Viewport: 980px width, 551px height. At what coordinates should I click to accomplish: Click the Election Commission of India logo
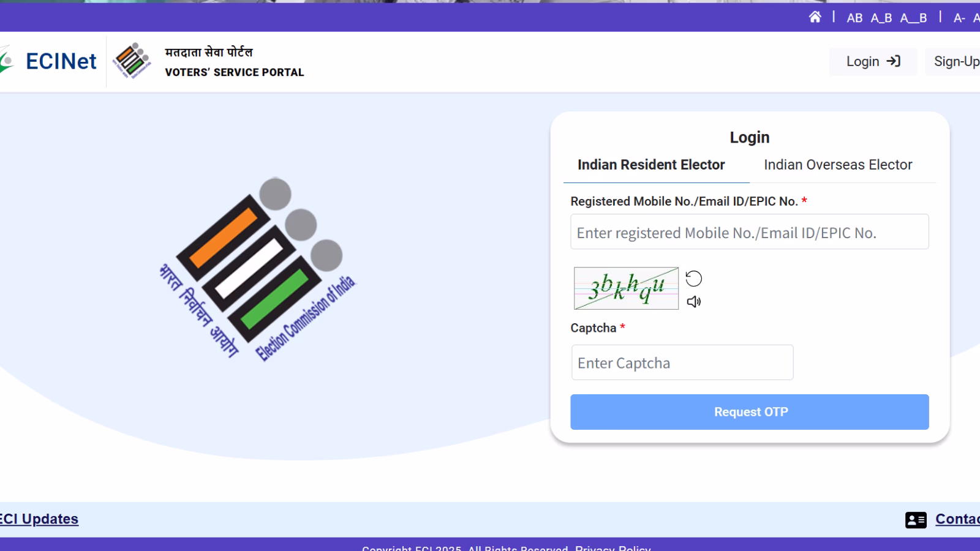(x=263, y=275)
